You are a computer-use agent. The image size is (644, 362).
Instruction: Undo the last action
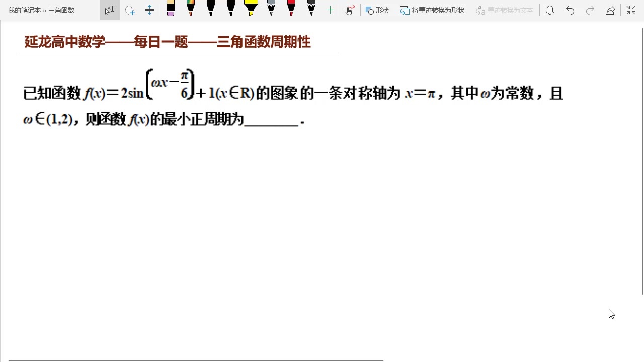pos(570,10)
